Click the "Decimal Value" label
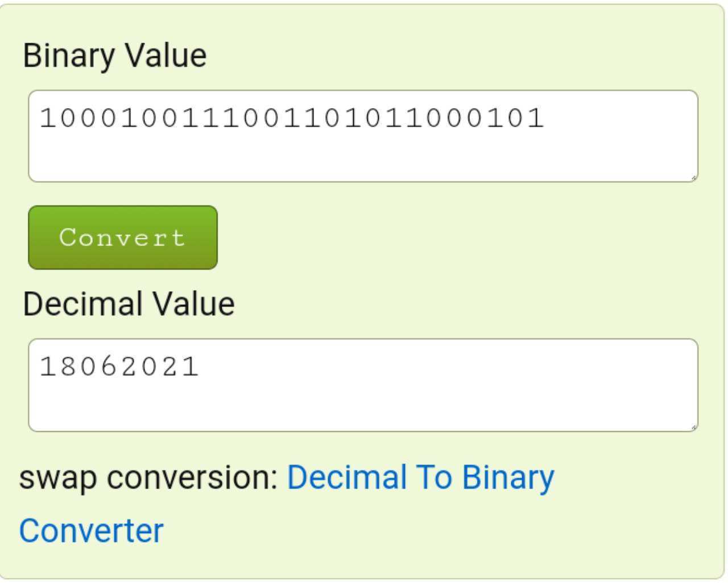 (129, 304)
